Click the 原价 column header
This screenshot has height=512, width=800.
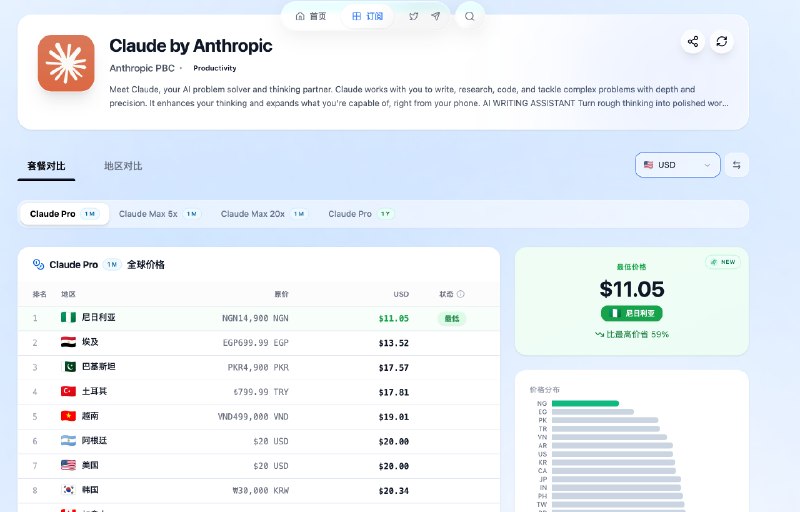[281, 294]
